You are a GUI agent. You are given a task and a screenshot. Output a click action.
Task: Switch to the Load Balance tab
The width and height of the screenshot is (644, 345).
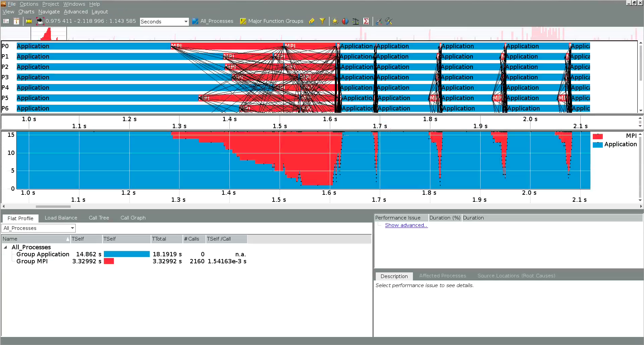[x=61, y=218]
